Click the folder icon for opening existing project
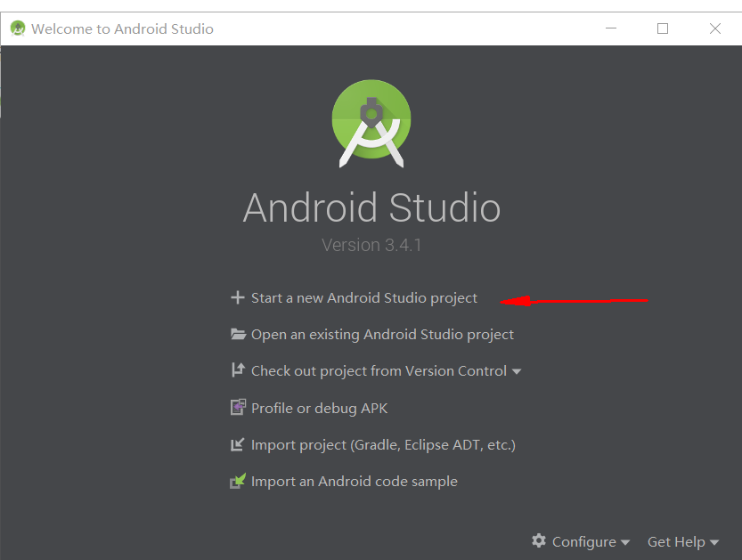 [x=238, y=334]
